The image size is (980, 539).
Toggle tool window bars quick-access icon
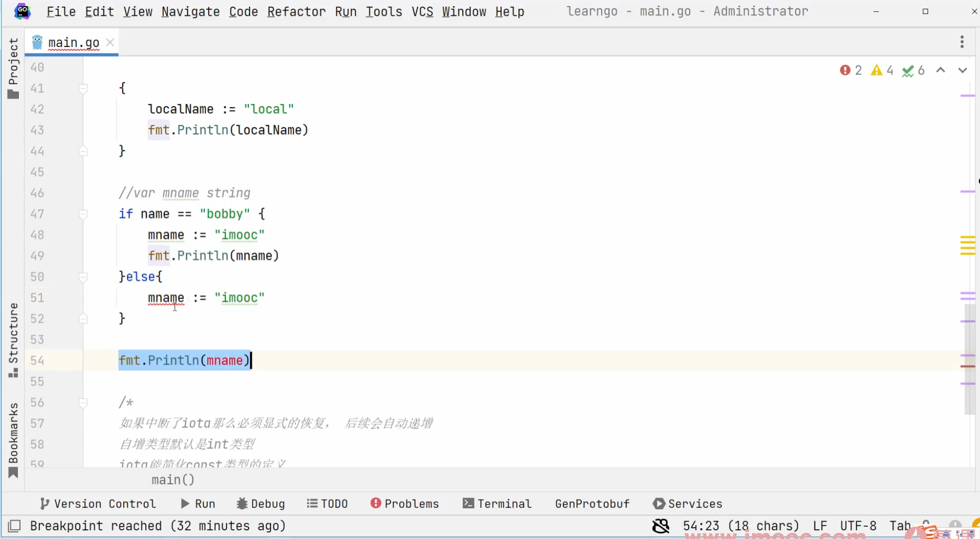click(14, 526)
